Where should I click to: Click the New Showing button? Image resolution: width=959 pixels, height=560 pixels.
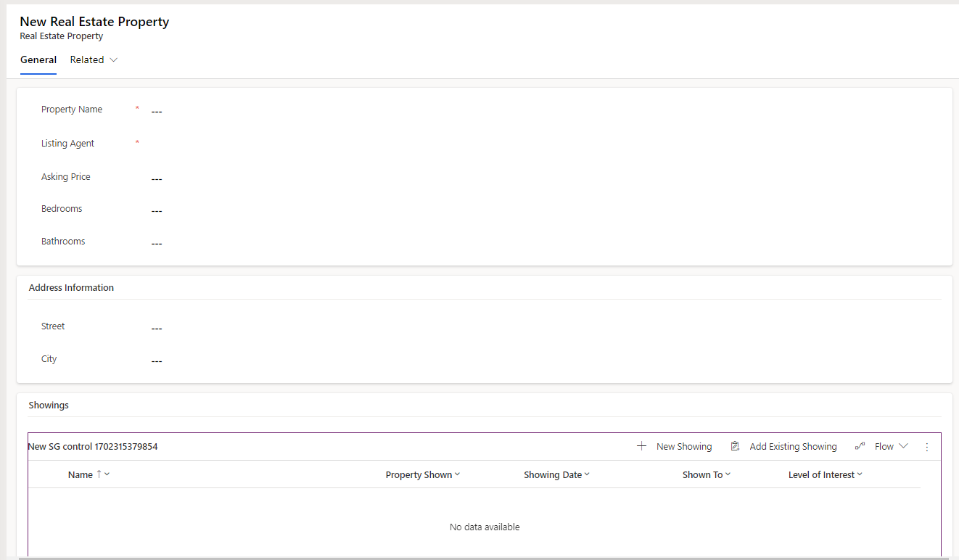[x=683, y=446]
